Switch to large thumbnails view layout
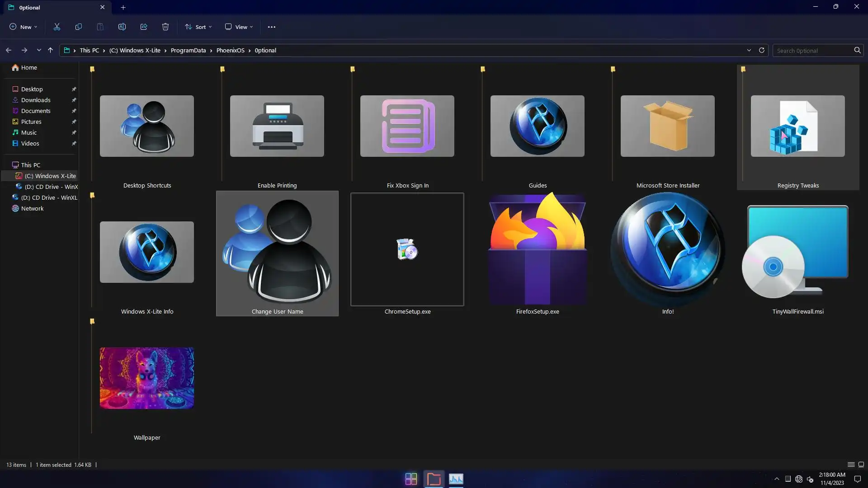868x488 pixels. [x=861, y=465]
